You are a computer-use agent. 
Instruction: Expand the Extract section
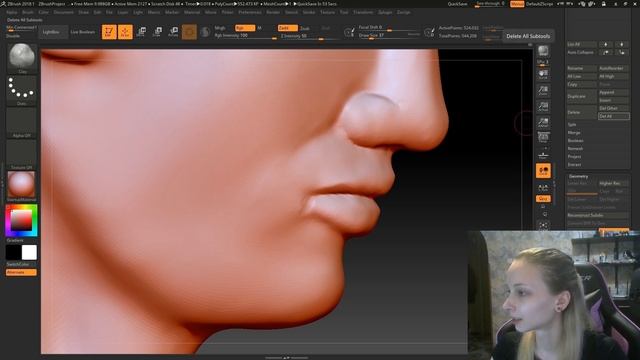(x=574, y=164)
